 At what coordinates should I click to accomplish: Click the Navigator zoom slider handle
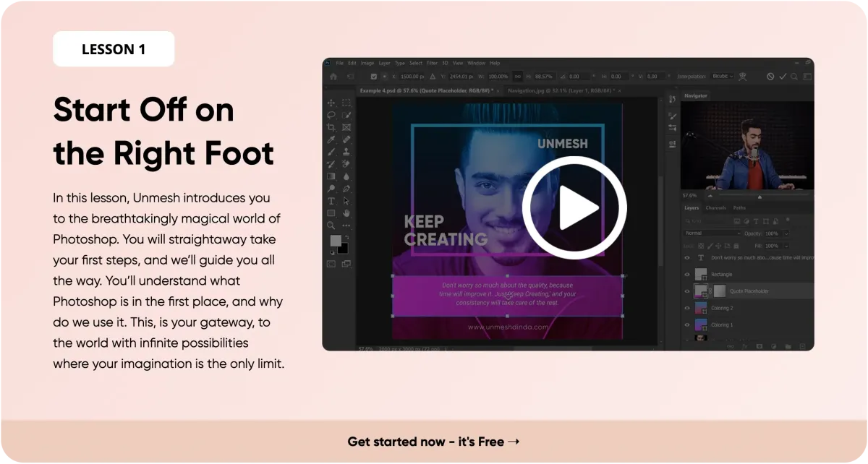(759, 196)
